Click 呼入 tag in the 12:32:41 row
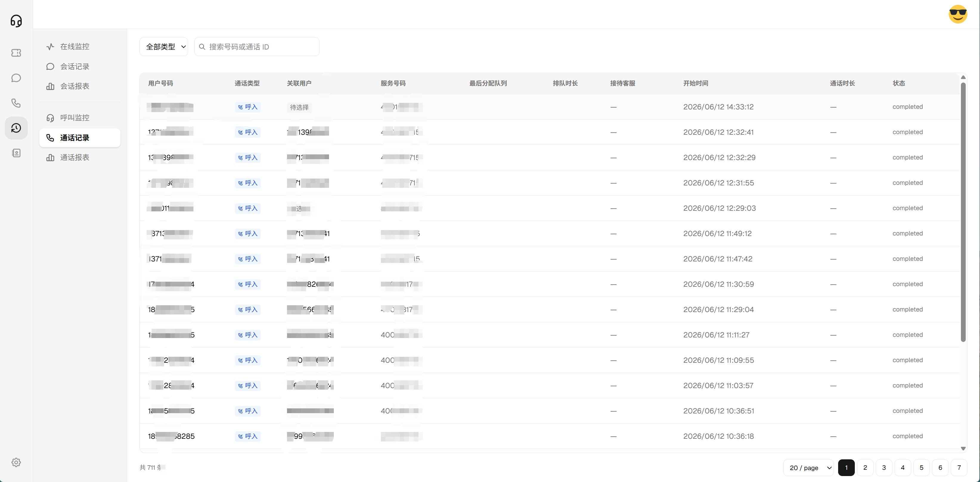 tap(248, 132)
